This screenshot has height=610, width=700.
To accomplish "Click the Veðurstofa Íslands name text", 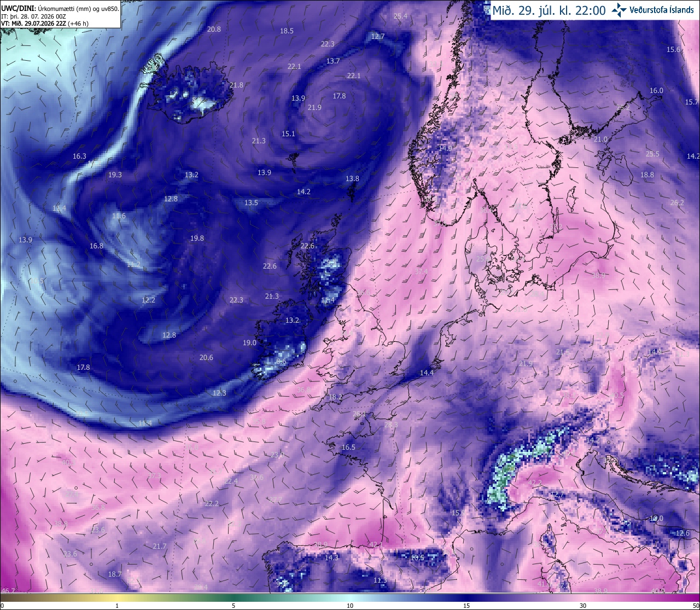I will 662,10.
